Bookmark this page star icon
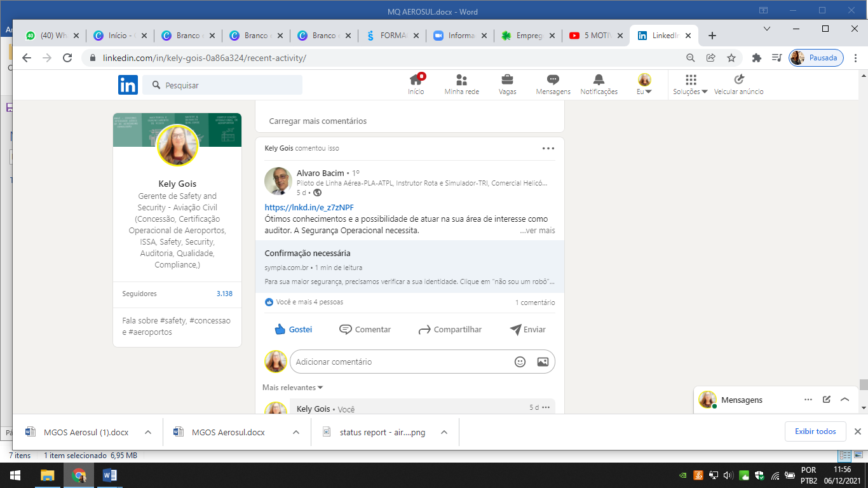This screenshot has width=868, height=488. click(731, 58)
